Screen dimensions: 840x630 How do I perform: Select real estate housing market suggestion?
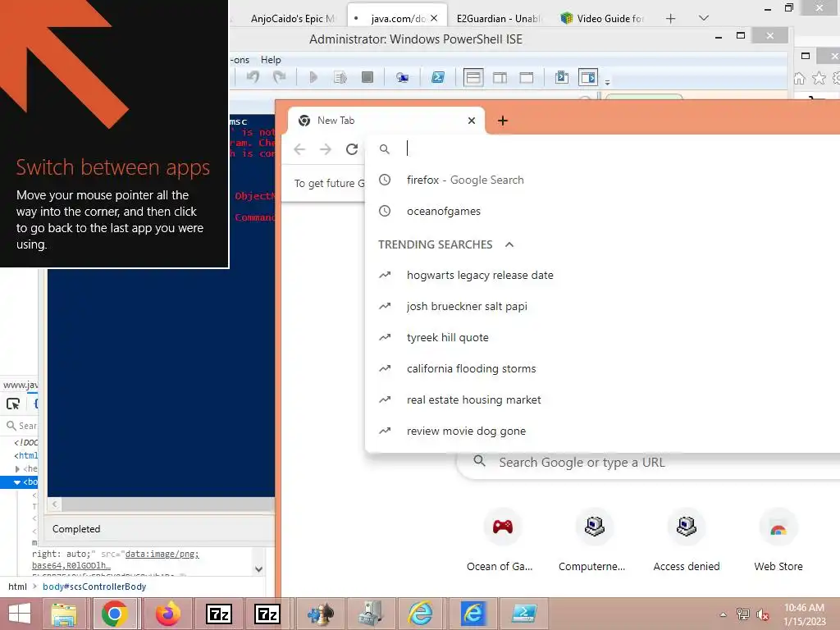pos(602,399)
